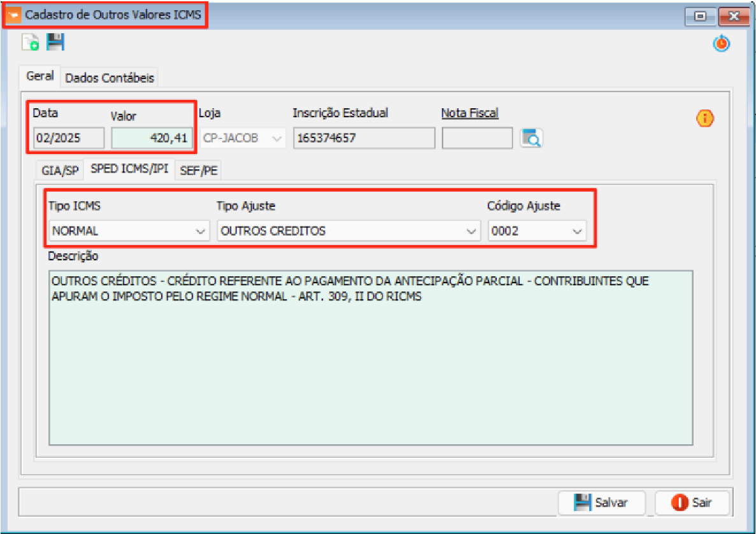Open the Tipo Ajuste dropdown list
Viewport: 756px width, 534px height.
471,231
